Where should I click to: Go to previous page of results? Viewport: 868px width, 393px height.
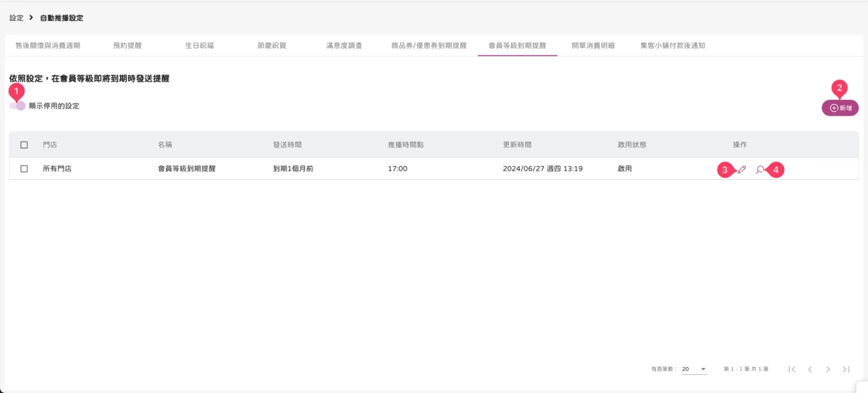pyautogui.click(x=810, y=369)
